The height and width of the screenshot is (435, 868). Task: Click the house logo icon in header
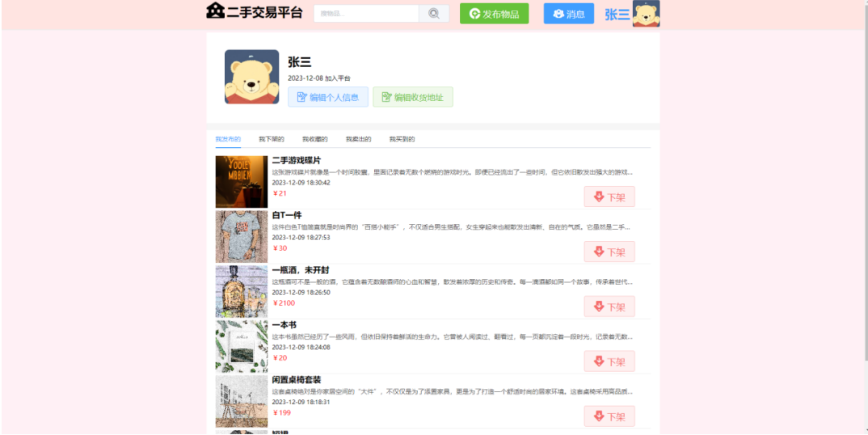(215, 11)
